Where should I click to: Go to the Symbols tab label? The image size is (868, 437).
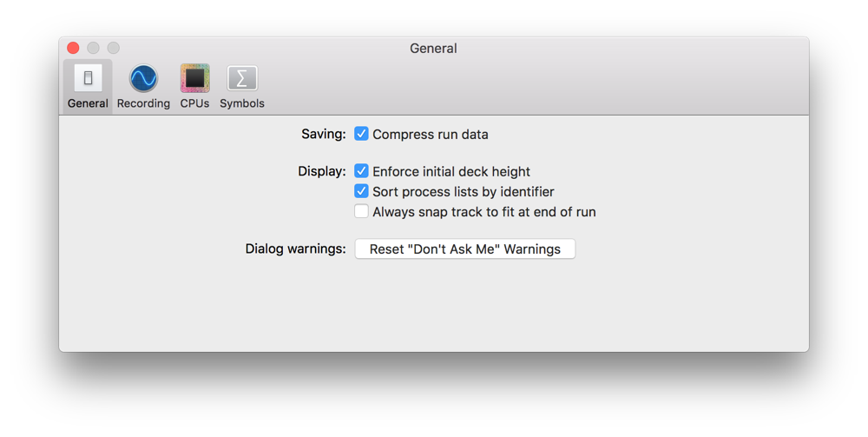[x=242, y=103]
